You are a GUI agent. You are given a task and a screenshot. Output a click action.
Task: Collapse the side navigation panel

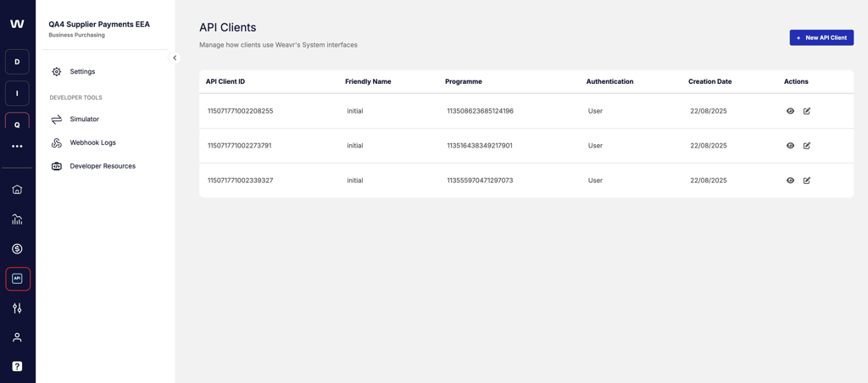[175, 58]
